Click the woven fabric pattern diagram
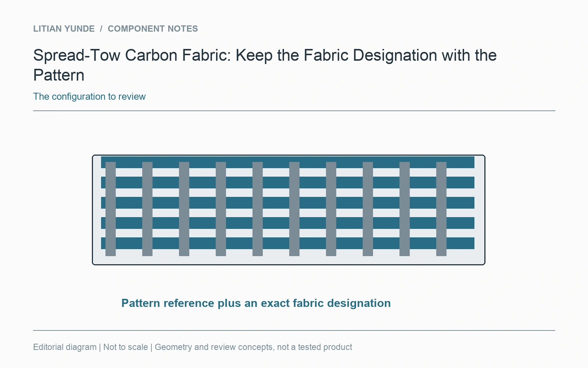588x368 pixels. 288,210
